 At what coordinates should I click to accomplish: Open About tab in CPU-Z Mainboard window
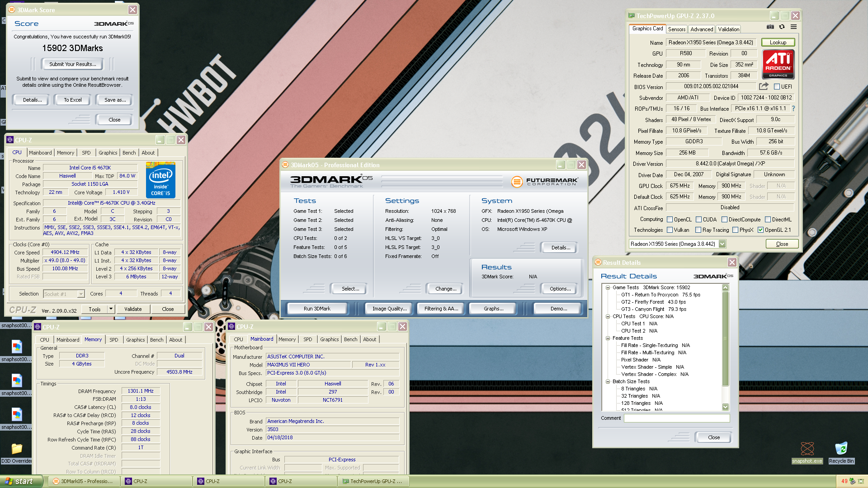pyautogui.click(x=369, y=339)
